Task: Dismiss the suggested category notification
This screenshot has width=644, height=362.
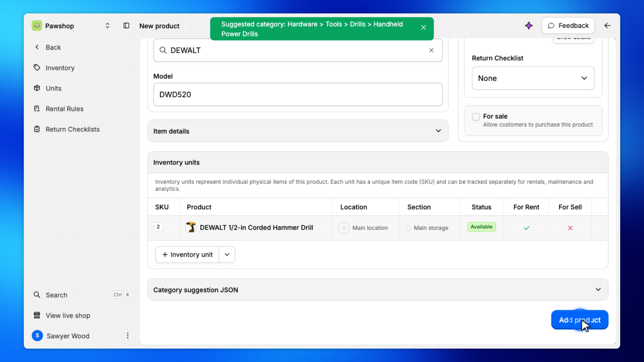Action: (424, 27)
